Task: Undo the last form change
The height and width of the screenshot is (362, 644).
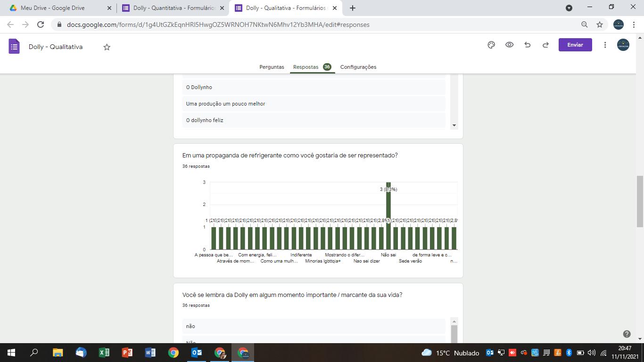Action: (528, 45)
